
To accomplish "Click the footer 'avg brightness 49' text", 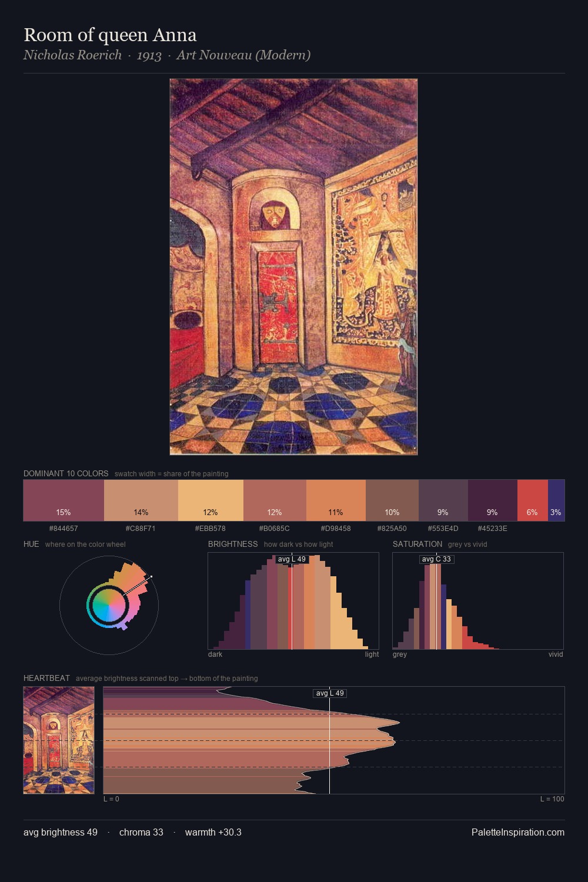I will coord(61,833).
